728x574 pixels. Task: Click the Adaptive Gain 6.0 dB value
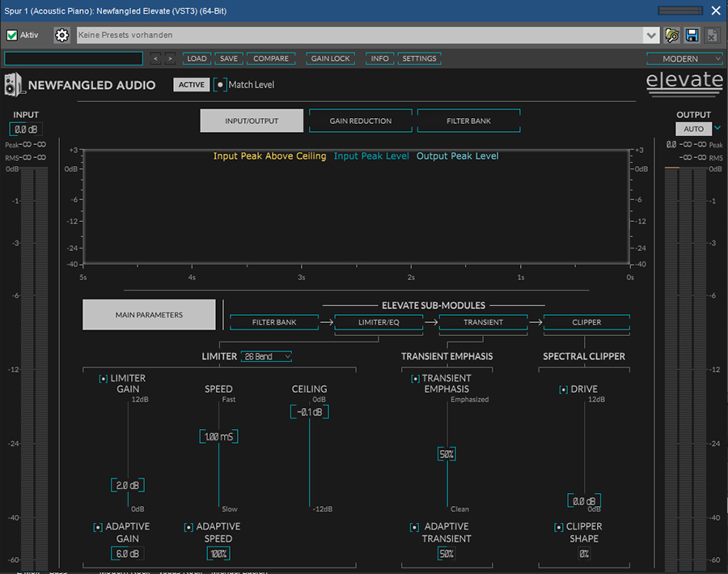click(128, 554)
